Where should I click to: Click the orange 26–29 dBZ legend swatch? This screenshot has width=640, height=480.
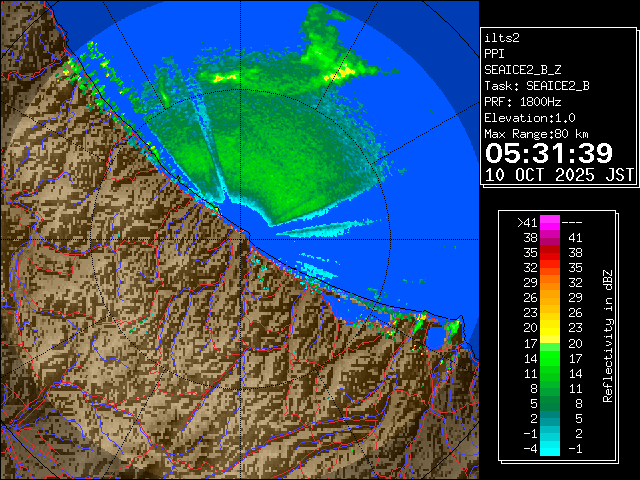[x=550, y=297]
